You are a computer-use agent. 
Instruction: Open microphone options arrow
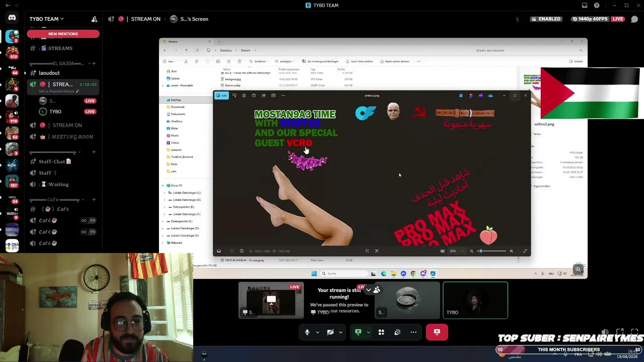pos(317,332)
